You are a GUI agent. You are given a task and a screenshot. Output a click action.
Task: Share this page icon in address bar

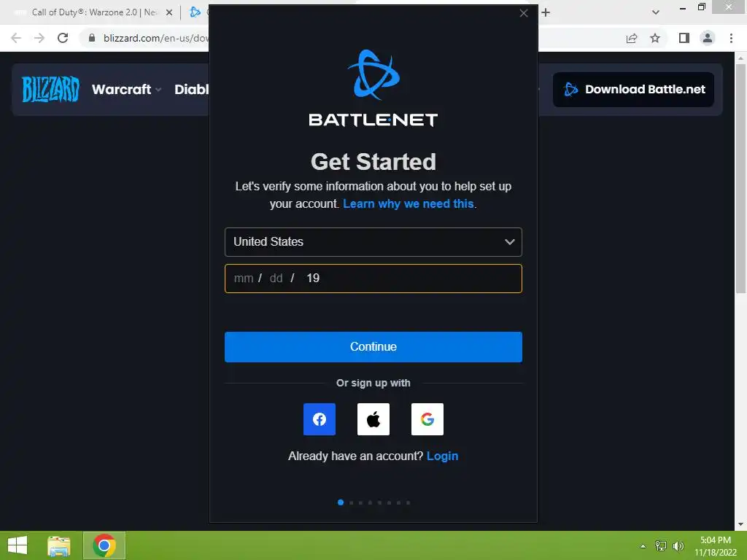[x=632, y=38]
